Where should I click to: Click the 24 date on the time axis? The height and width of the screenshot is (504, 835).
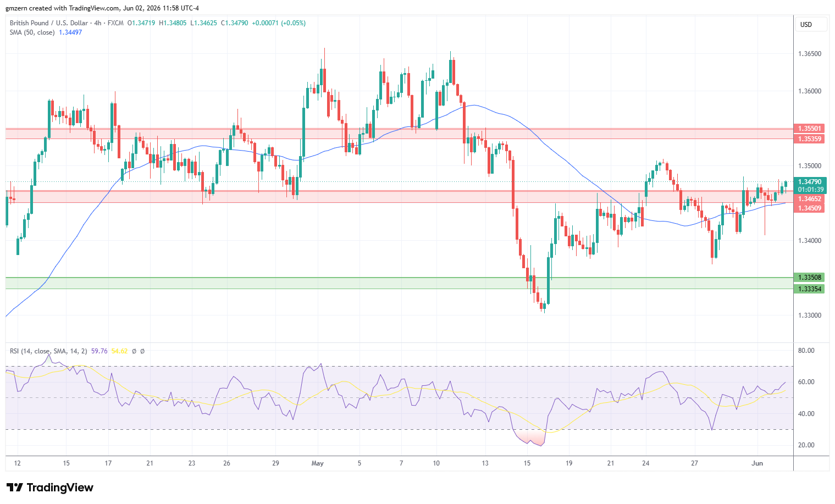click(646, 463)
